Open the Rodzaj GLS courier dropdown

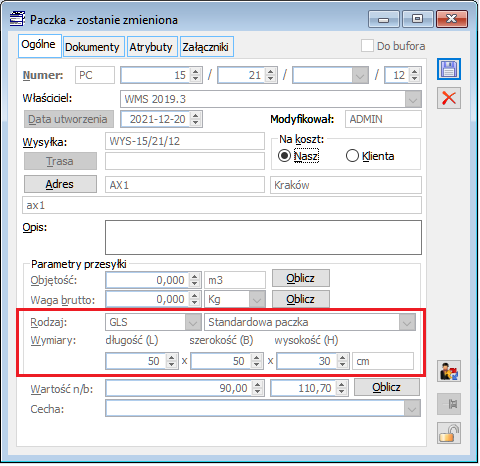click(x=193, y=322)
